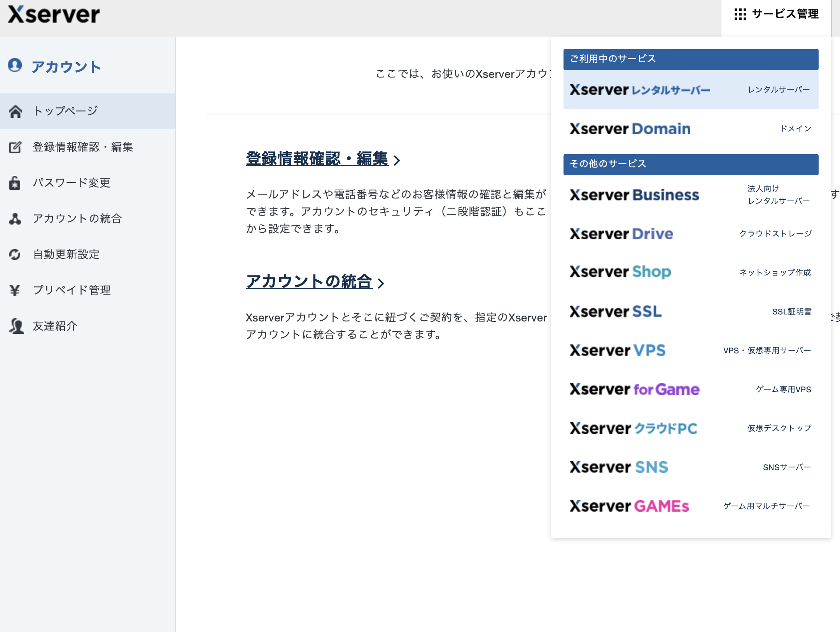Click the yen icon for プリペイド管理

click(15, 290)
